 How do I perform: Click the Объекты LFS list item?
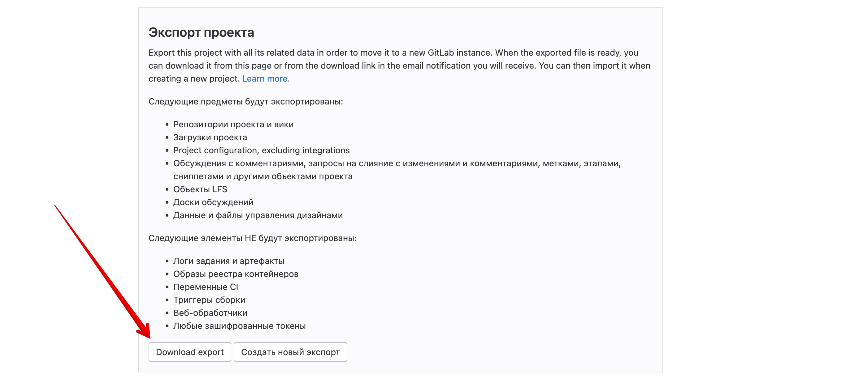coord(200,189)
